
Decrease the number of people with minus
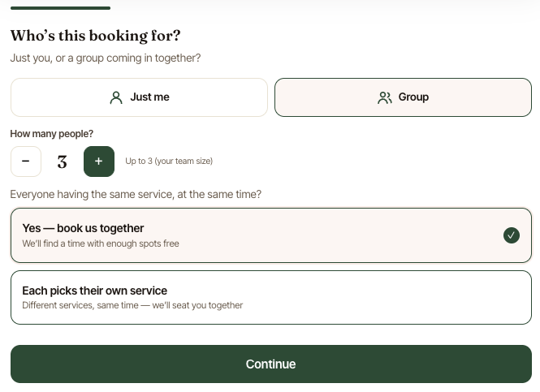(x=26, y=162)
